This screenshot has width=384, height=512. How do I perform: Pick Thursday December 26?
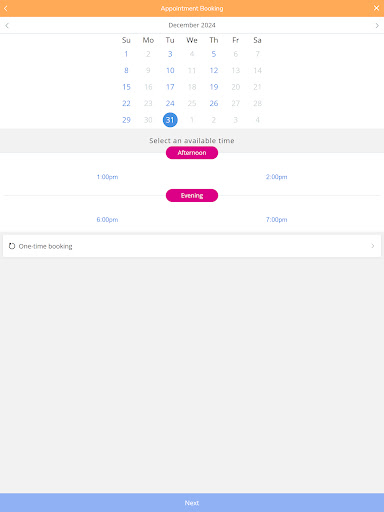(214, 103)
